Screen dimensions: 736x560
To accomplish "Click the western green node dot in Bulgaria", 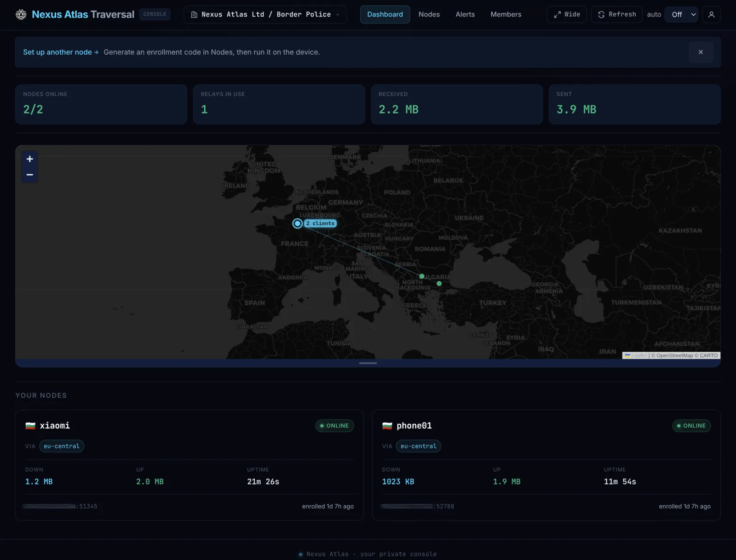I will coord(422,276).
